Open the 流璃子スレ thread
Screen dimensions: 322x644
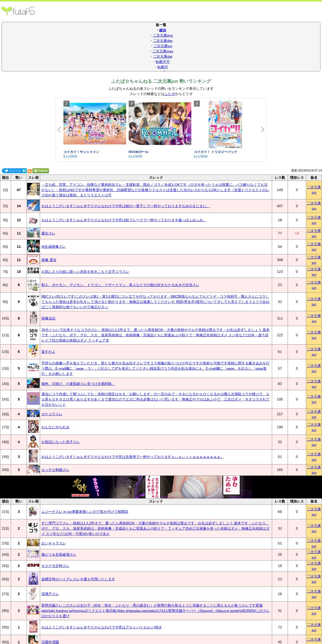[50, 594]
